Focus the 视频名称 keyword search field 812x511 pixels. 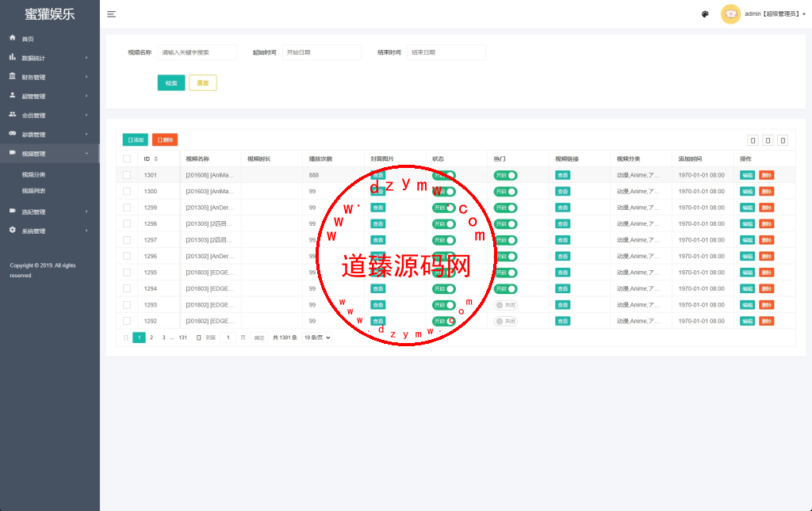[197, 52]
